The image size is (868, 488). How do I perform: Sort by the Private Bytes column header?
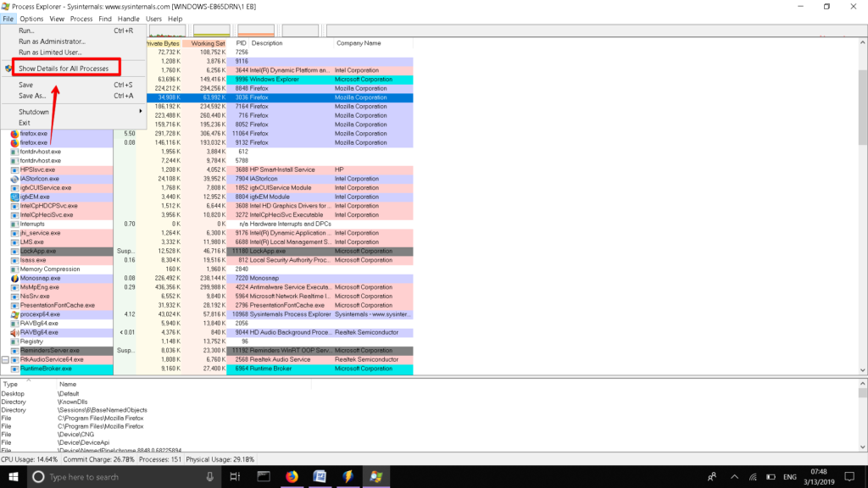click(x=164, y=43)
